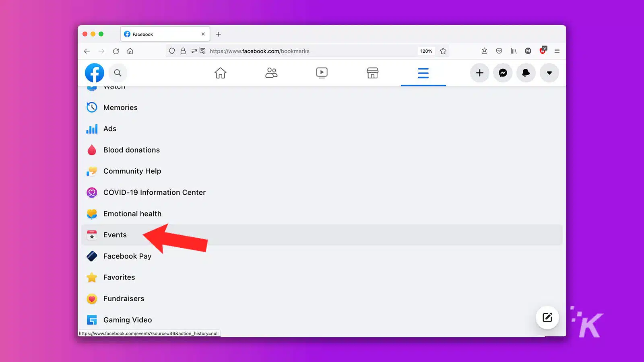Screen dimensions: 644x362
Task: Open Facebook search
Action: point(118,73)
